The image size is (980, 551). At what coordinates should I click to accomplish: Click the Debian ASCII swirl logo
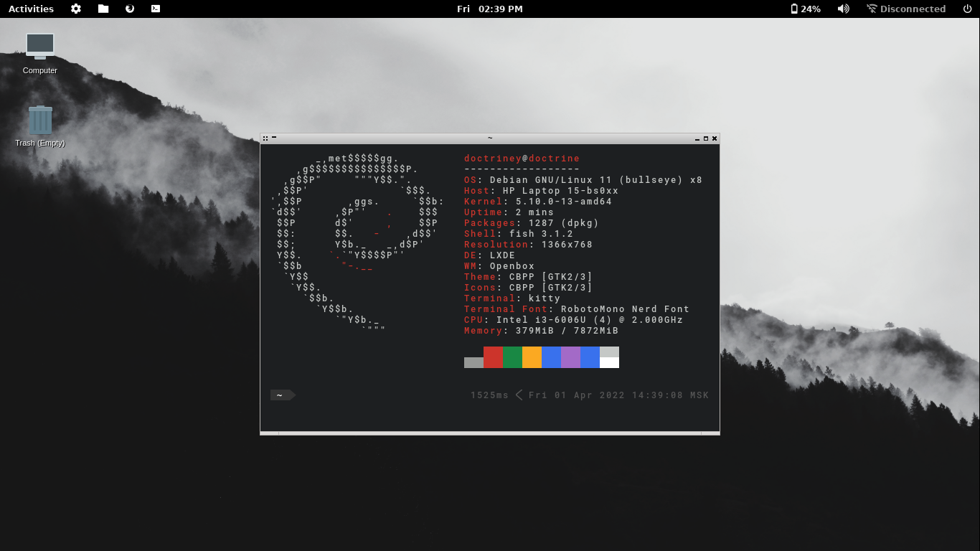(x=357, y=245)
